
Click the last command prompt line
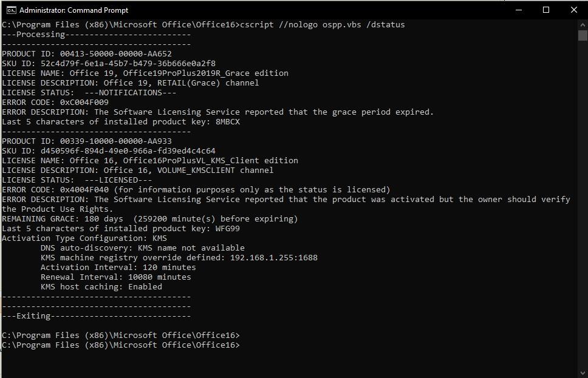121,345
